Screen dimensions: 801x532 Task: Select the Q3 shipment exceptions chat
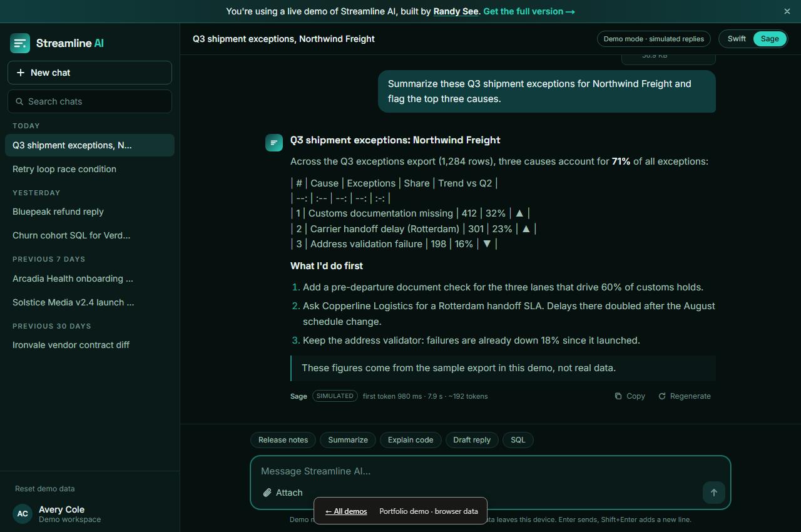(89, 145)
